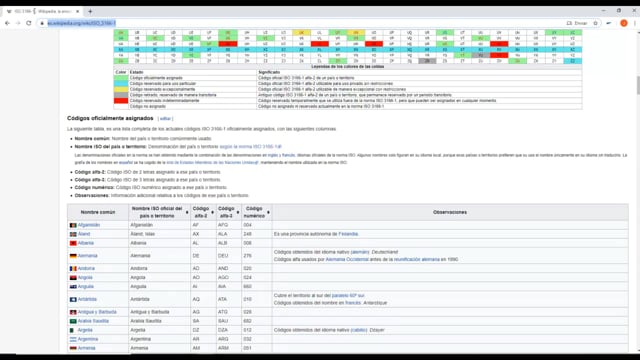This screenshot has width=640, height=360.
Task: Click the browser back arrow
Action: tap(7, 23)
